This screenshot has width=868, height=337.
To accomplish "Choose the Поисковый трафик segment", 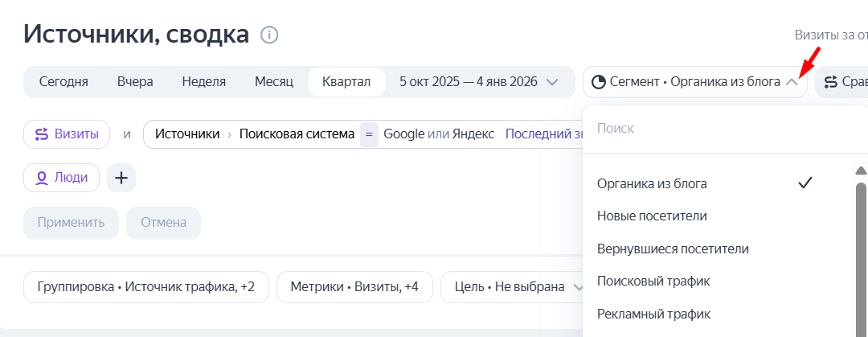I will (x=653, y=282).
